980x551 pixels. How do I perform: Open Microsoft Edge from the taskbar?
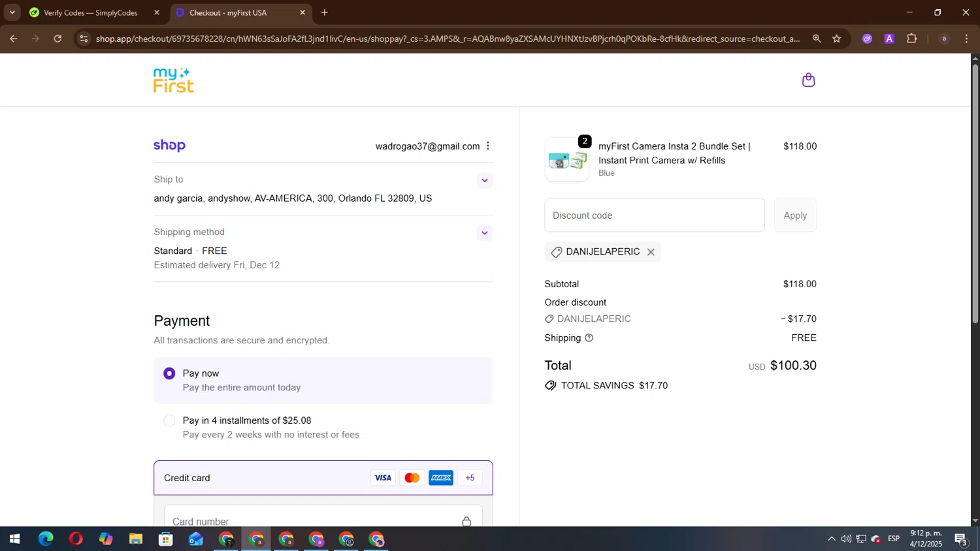(x=46, y=539)
